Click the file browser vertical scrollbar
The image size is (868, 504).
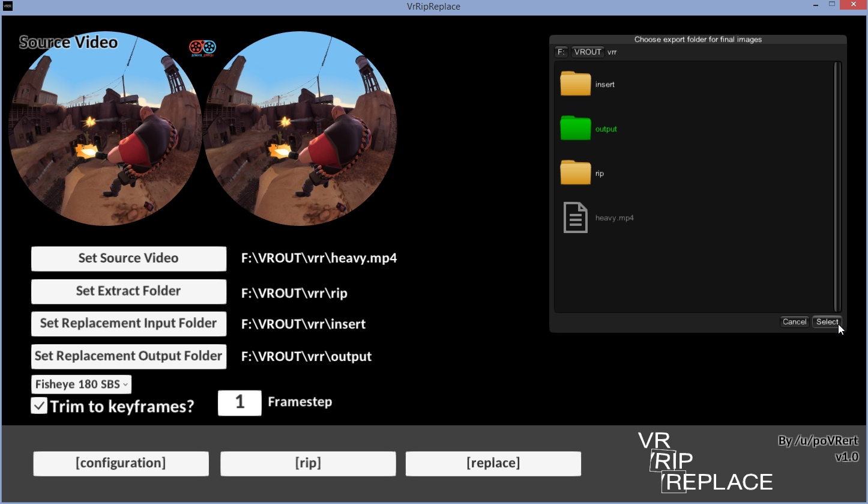click(x=837, y=186)
